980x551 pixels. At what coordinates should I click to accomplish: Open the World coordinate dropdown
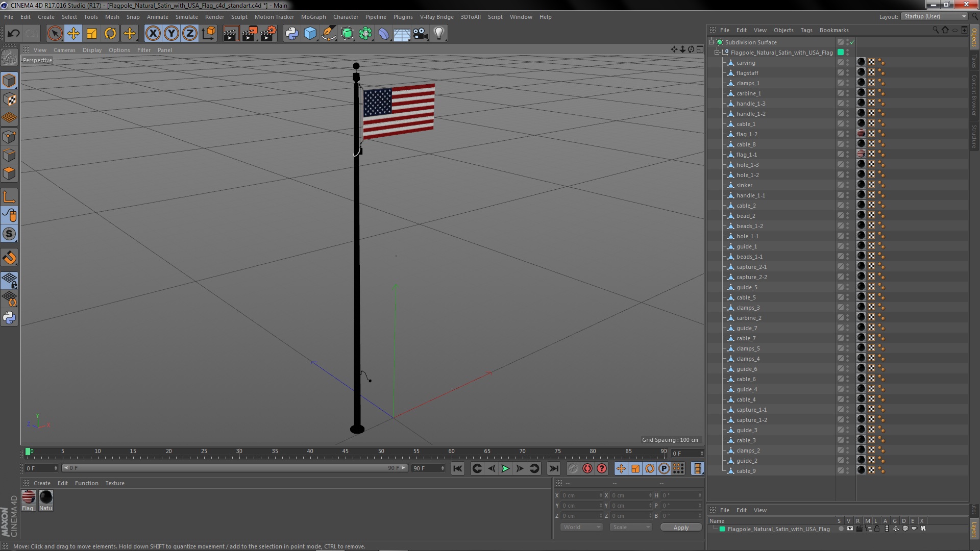[x=581, y=528]
